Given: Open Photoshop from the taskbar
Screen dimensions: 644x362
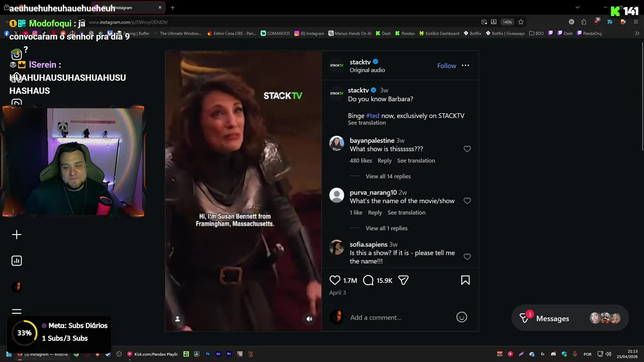Looking at the screenshot, I should (207, 354).
